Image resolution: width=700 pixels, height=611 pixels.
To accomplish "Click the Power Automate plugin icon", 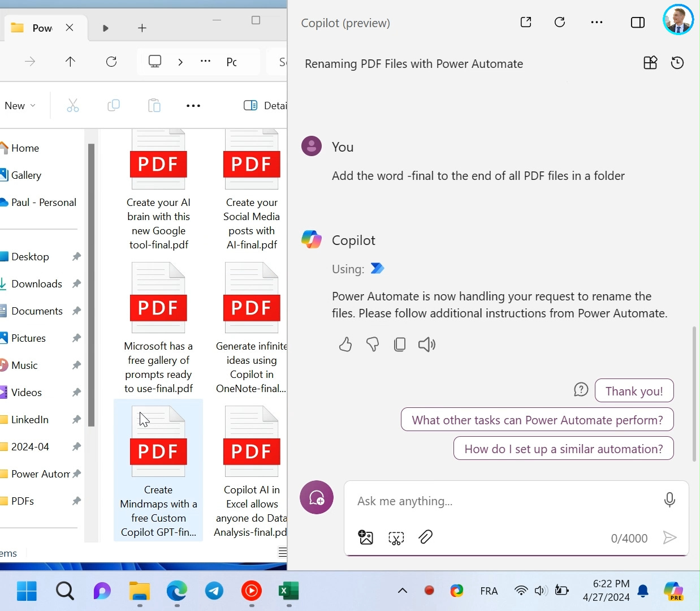I will tap(377, 268).
